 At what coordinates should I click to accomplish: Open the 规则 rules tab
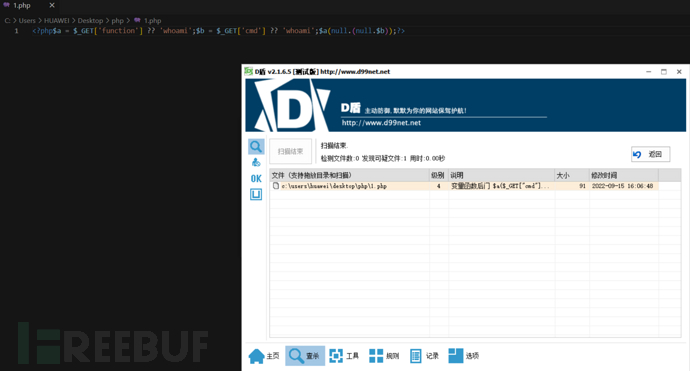click(384, 356)
